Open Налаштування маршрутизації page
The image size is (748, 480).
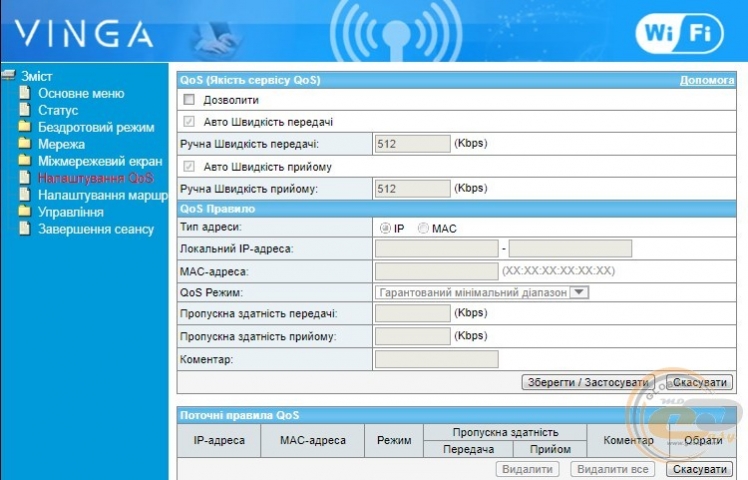click(103, 195)
